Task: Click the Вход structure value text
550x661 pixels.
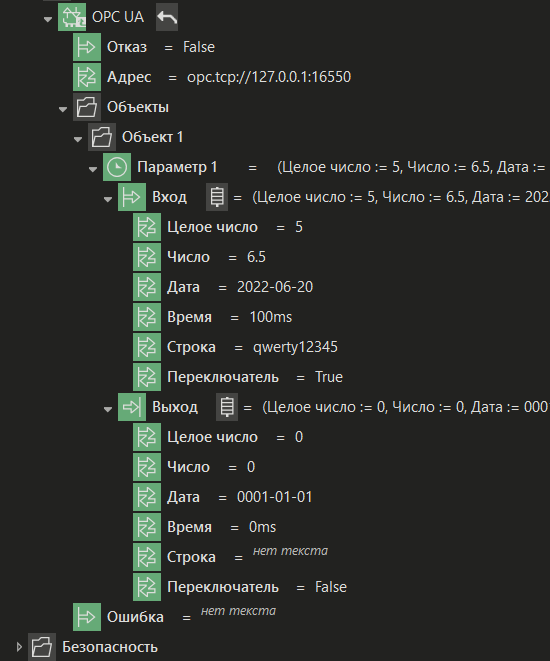Action: pos(401,197)
